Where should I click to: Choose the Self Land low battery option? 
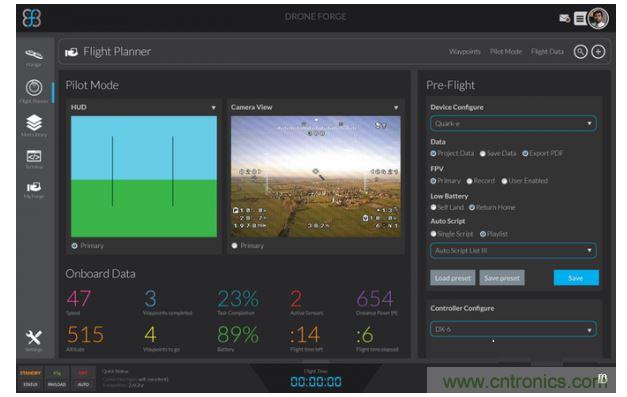pos(433,207)
